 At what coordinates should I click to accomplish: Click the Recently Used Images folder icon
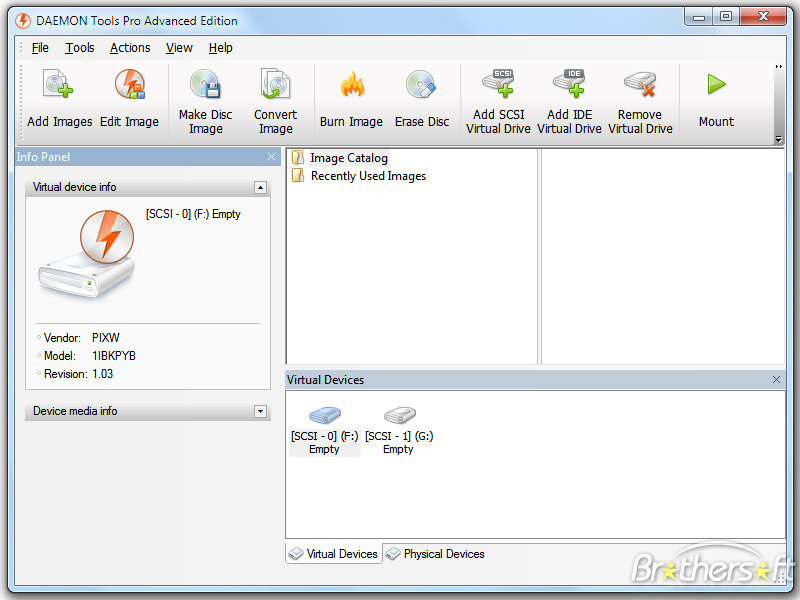click(x=298, y=176)
